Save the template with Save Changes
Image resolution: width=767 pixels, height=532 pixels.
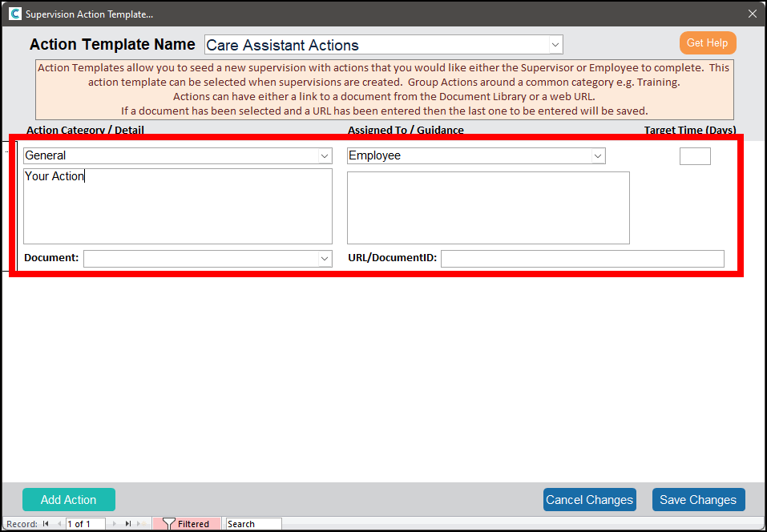coord(698,500)
